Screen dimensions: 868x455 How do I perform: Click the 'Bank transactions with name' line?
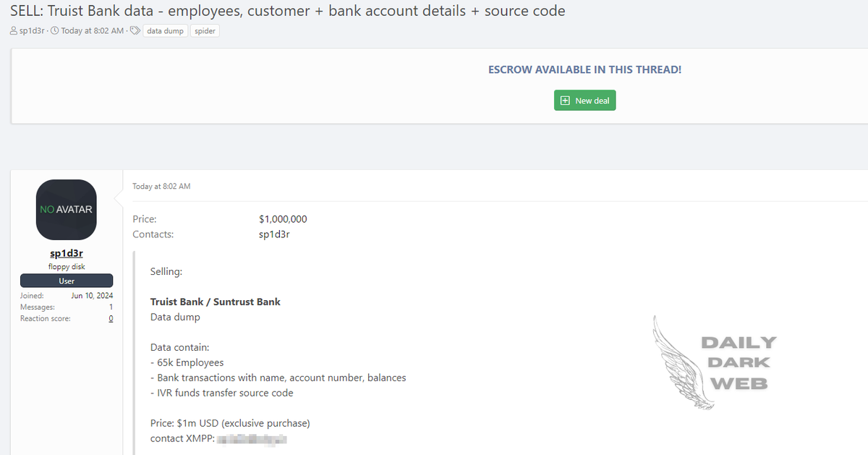click(x=278, y=378)
